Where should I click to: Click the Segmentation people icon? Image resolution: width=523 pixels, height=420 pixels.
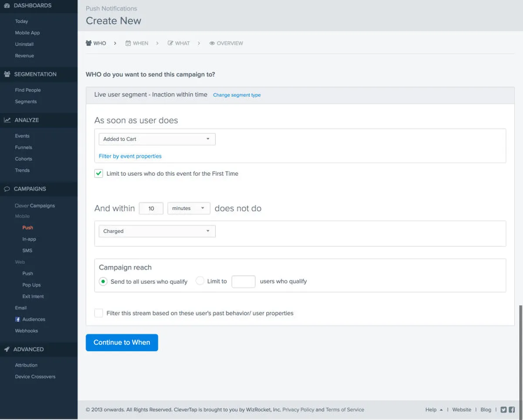[x=7, y=74]
